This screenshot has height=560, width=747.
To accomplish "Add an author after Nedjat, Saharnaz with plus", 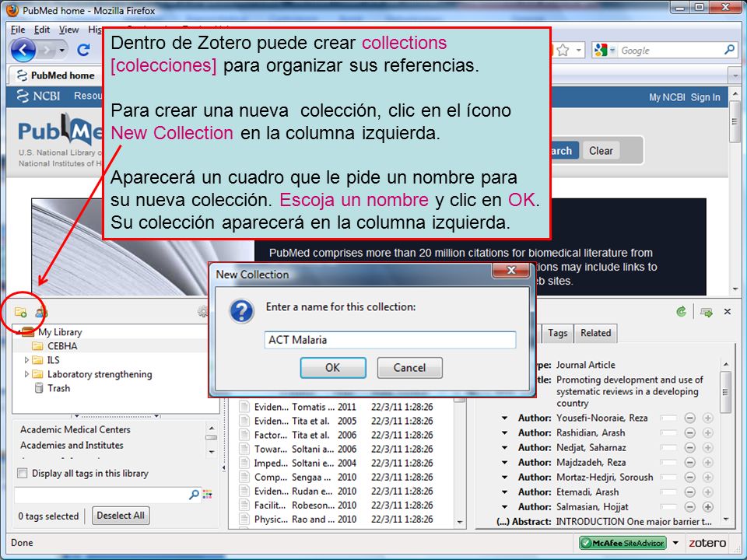I will click(x=708, y=448).
